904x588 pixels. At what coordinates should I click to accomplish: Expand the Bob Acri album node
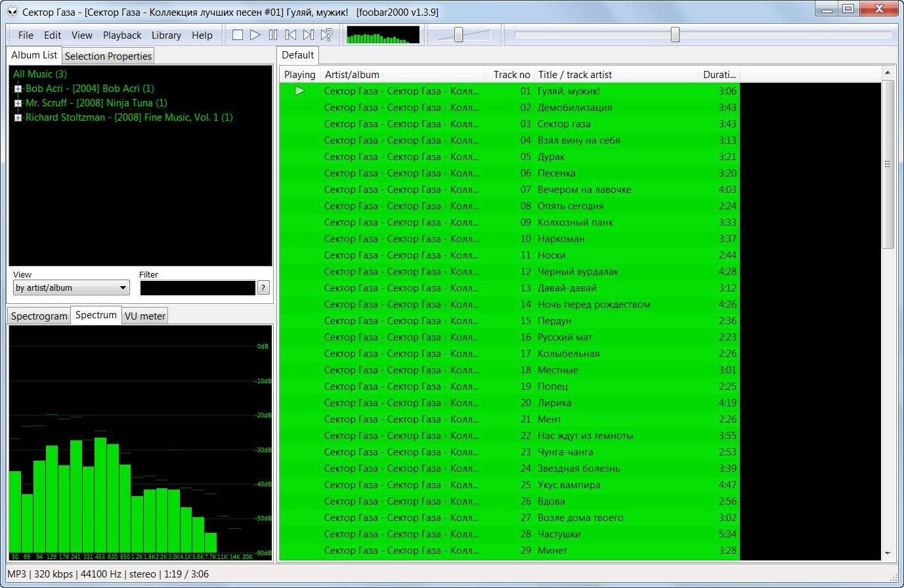tap(18, 89)
